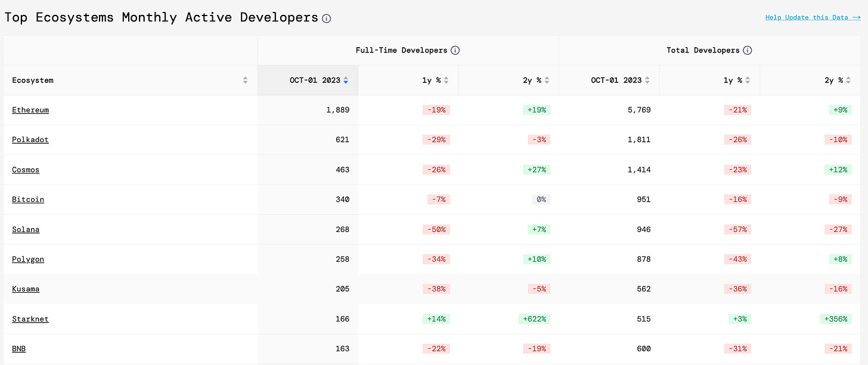
Task: Click info icon next to Full-Time Developers
Action: [455, 51]
